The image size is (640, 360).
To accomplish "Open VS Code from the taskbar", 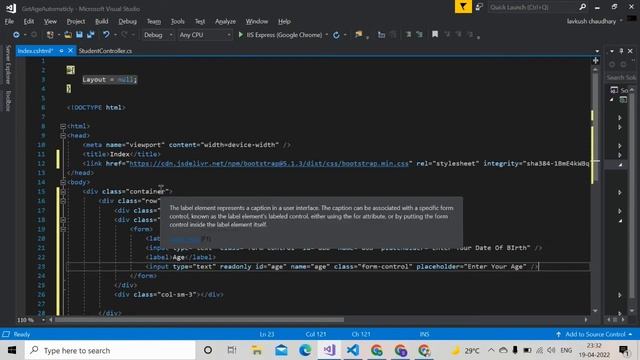I will (353, 350).
